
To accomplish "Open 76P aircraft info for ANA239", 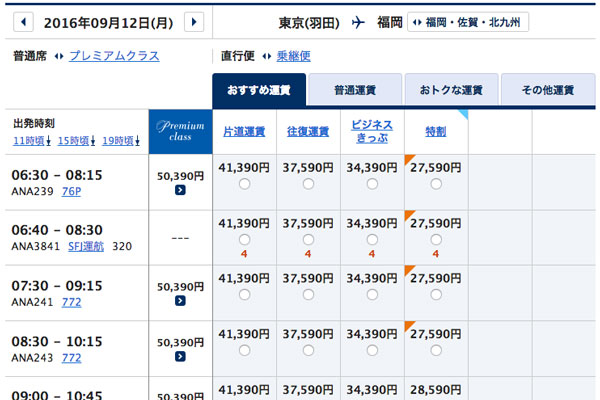I will point(72,191).
